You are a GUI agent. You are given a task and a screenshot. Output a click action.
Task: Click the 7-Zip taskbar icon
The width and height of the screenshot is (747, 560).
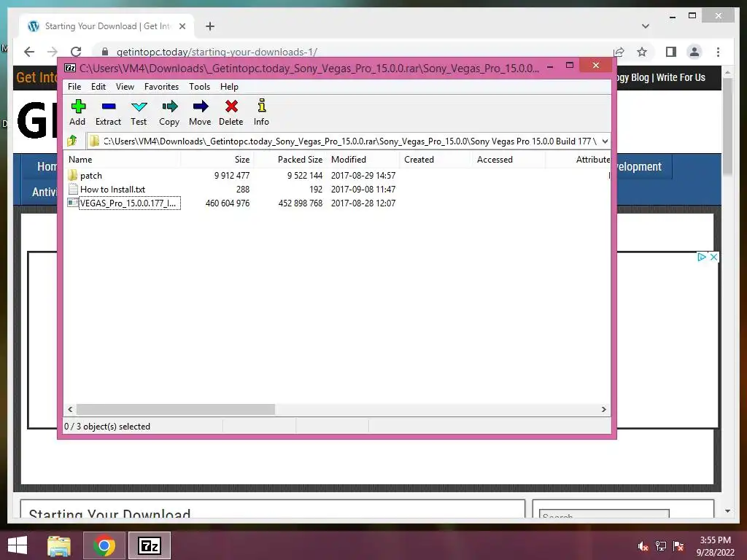149,545
